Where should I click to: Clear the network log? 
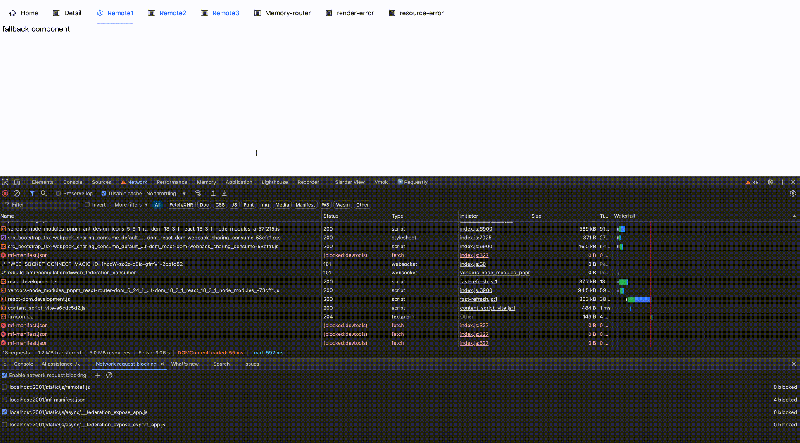(x=17, y=193)
